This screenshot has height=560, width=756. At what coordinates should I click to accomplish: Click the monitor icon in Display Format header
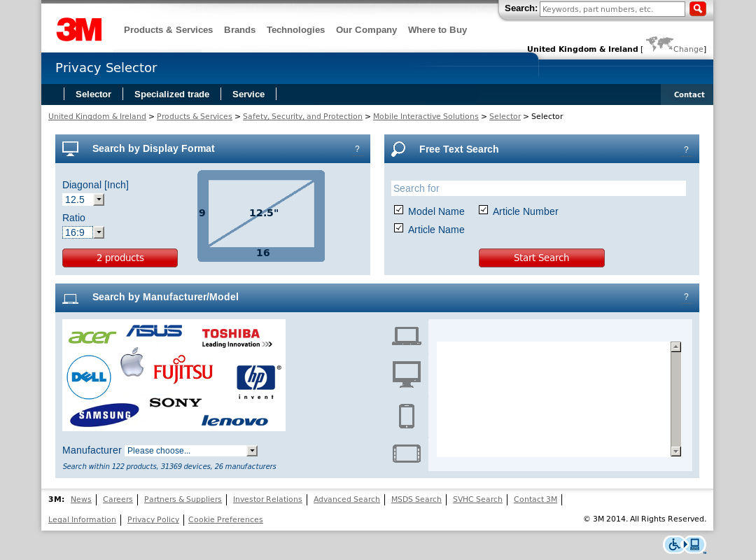pos(71,148)
